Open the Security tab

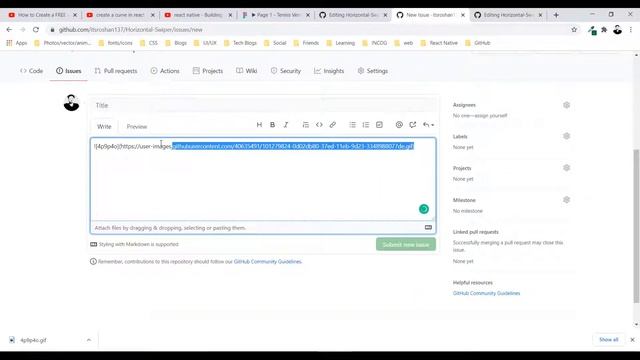286,71
